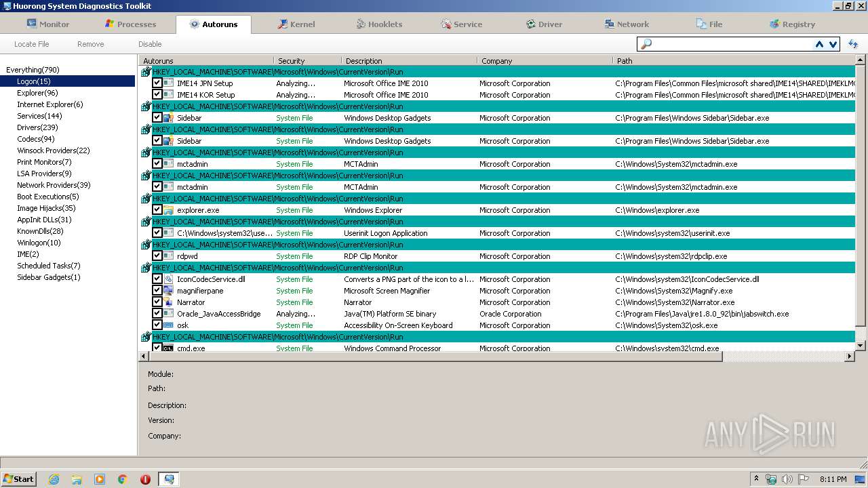The height and width of the screenshot is (488, 868).
Task: Open the Registry tab
Action: tap(792, 24)
